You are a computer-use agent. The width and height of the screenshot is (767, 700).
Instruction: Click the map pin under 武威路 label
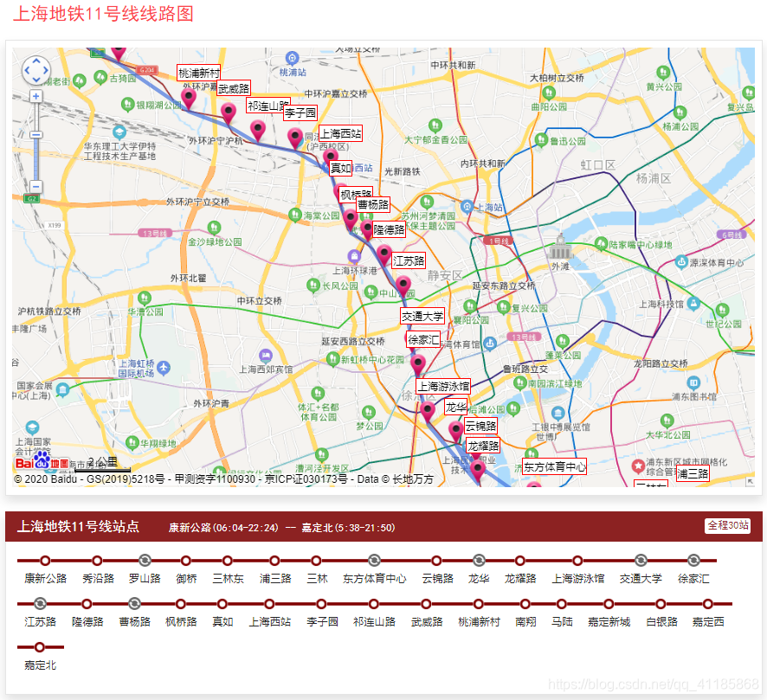tap(229, 113)
